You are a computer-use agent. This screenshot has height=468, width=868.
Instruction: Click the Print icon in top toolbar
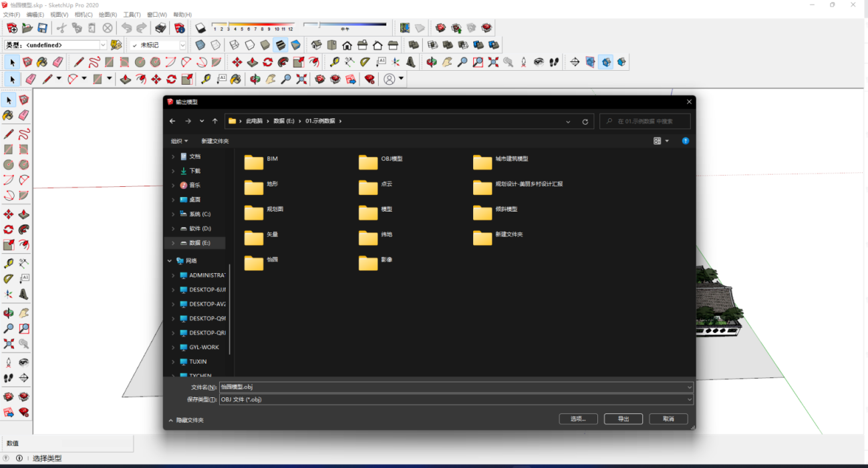[160, 28]
